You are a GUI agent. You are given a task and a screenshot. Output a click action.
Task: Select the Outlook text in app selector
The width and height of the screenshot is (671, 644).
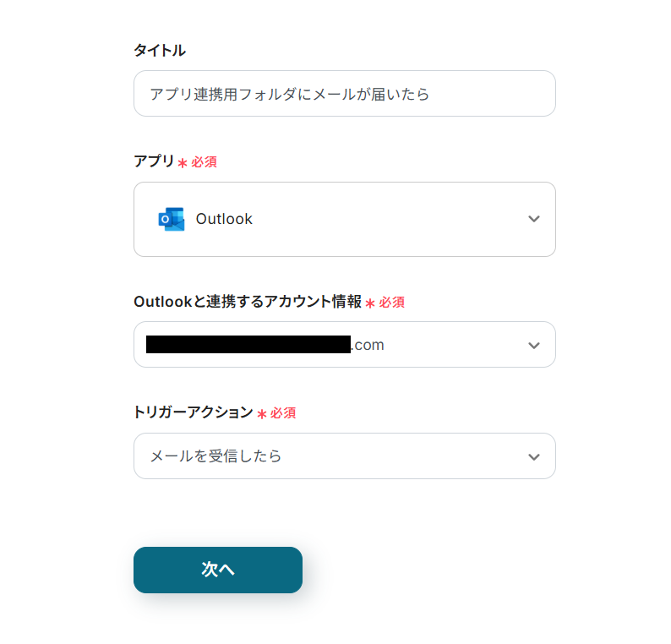pos(224,219)
